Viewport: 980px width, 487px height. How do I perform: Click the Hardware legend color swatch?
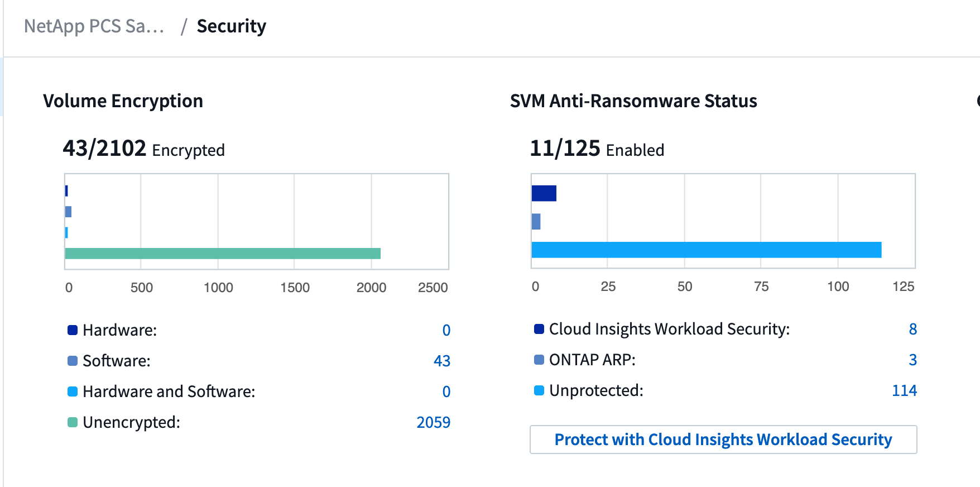(73, 330)
